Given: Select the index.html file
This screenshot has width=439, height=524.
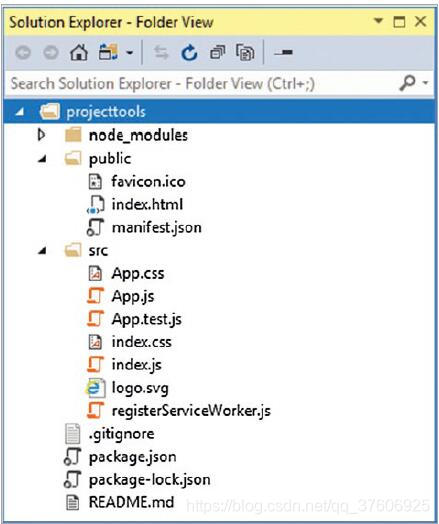Looking at the screenshot, I should [147, 204].
